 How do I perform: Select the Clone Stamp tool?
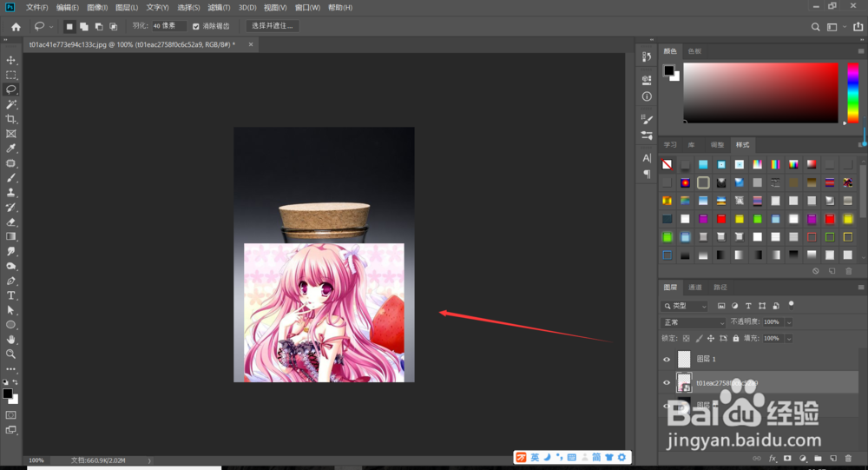10,192
